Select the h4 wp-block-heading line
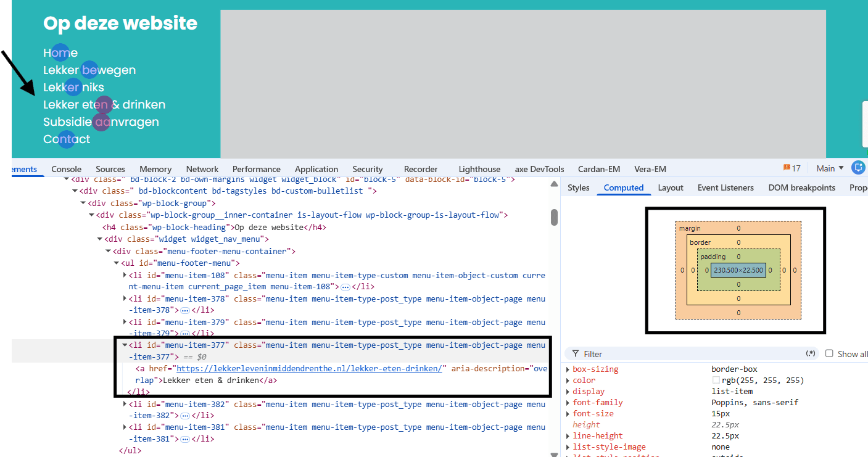 pyautogui.click(x=214, y=228)
